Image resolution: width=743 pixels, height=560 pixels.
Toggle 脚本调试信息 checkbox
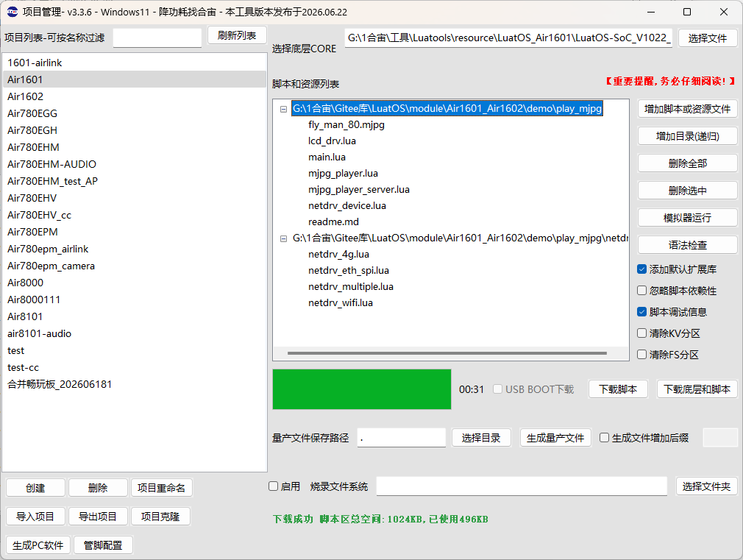(x=641, y=311)
